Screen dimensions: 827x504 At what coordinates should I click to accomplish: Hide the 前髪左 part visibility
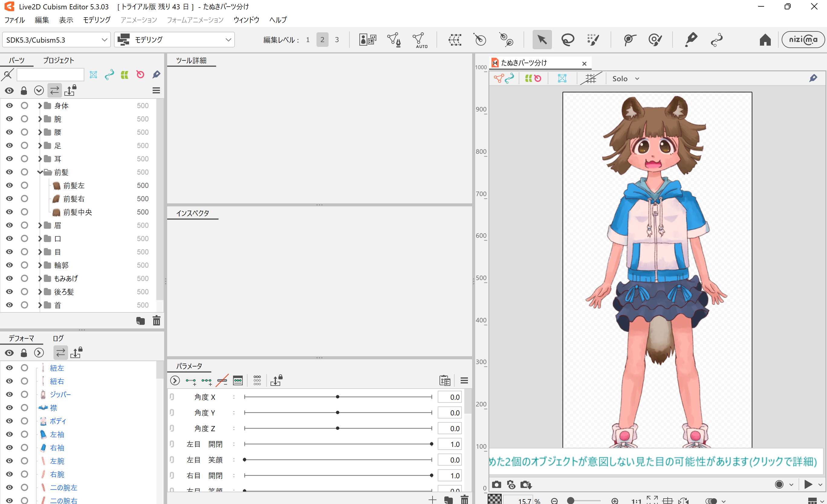tap(9, 186)
